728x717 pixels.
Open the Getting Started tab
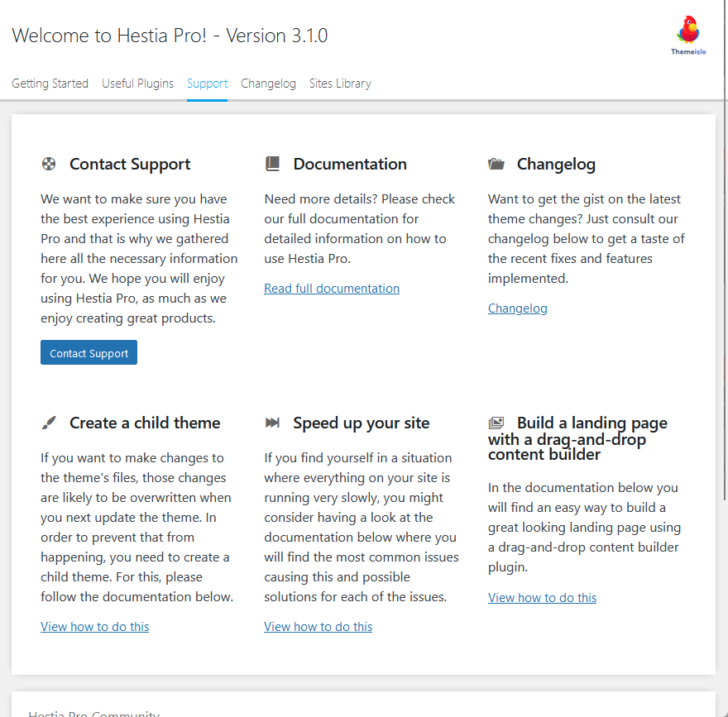[50, 84]
